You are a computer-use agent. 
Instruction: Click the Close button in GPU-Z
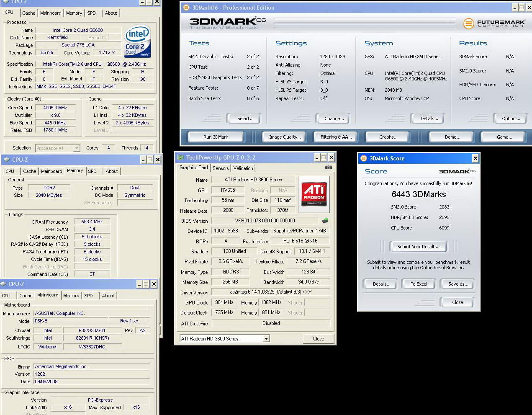318,339
